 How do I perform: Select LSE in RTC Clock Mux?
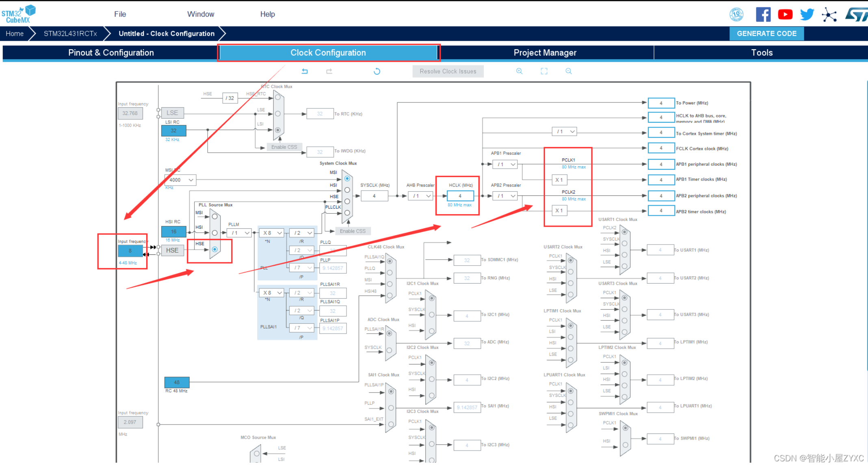point(278,114)
